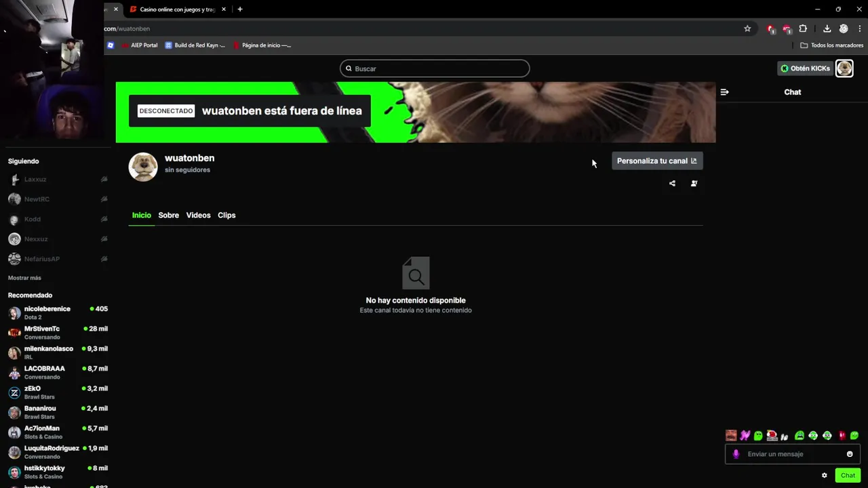Click the 'sin seguidores' text
The image size is (868, 488).
click(x=187, y=170)
